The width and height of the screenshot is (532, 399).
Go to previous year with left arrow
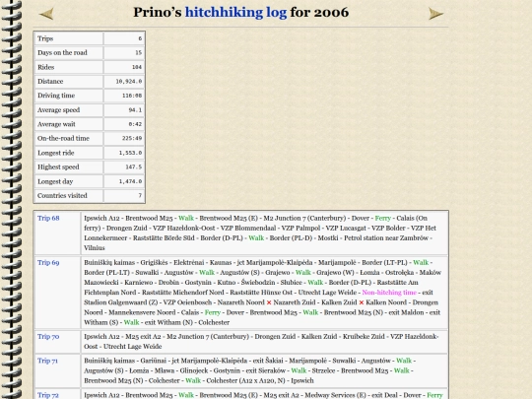(46, 14)
